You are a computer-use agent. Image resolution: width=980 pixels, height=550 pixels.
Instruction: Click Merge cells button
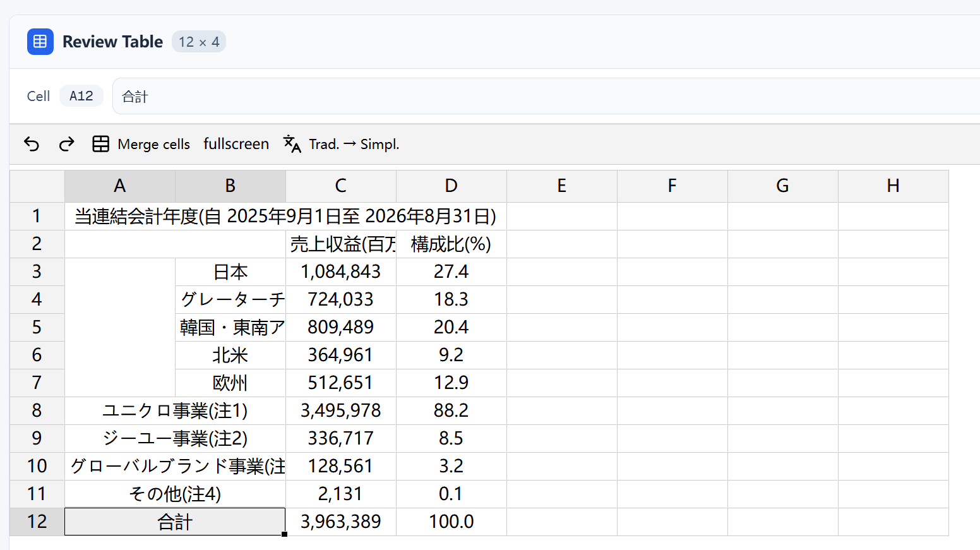tap(141, 144)
